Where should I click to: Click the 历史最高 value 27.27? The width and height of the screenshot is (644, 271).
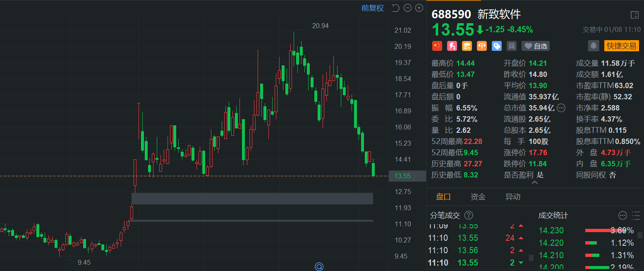pyautogui.click(x=473, y=164)
